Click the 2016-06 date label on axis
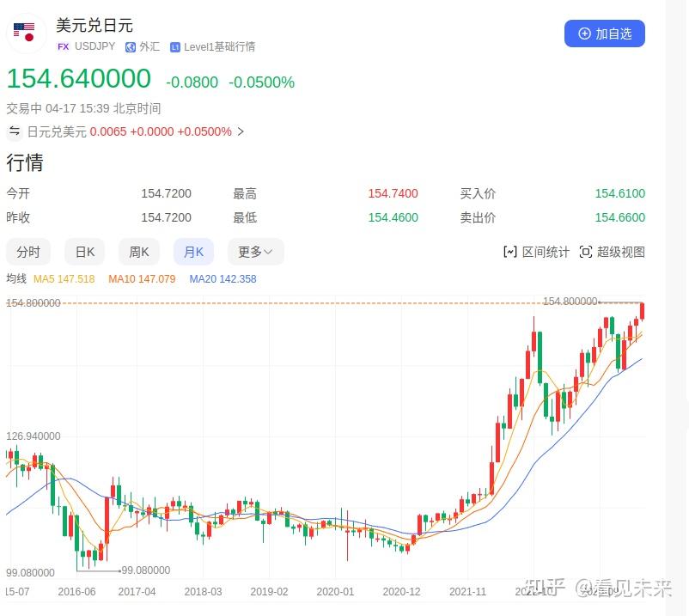This screenshot has width=689, height=616. (x=76, y=592)
